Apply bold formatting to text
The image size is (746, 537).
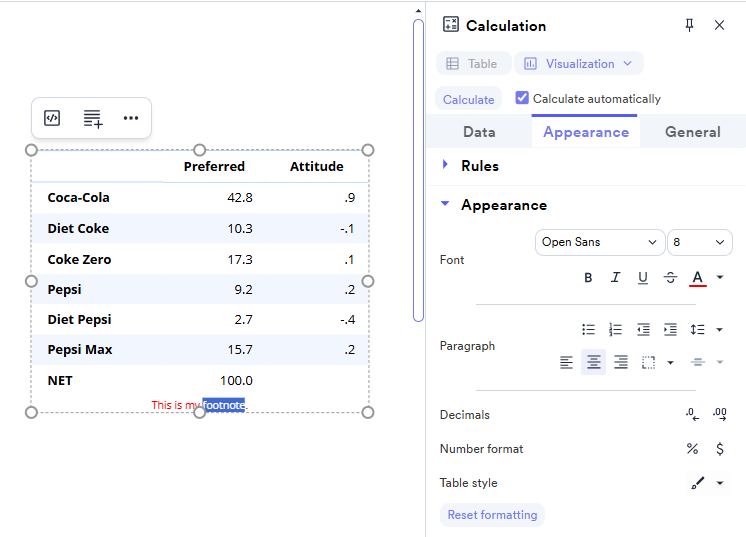588,278
